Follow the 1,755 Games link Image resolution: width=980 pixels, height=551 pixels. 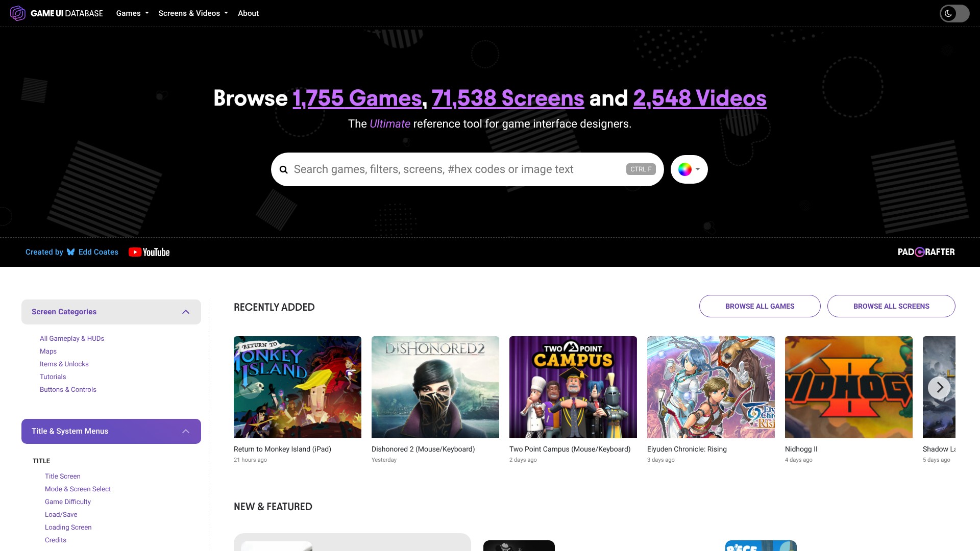[357, 98]
